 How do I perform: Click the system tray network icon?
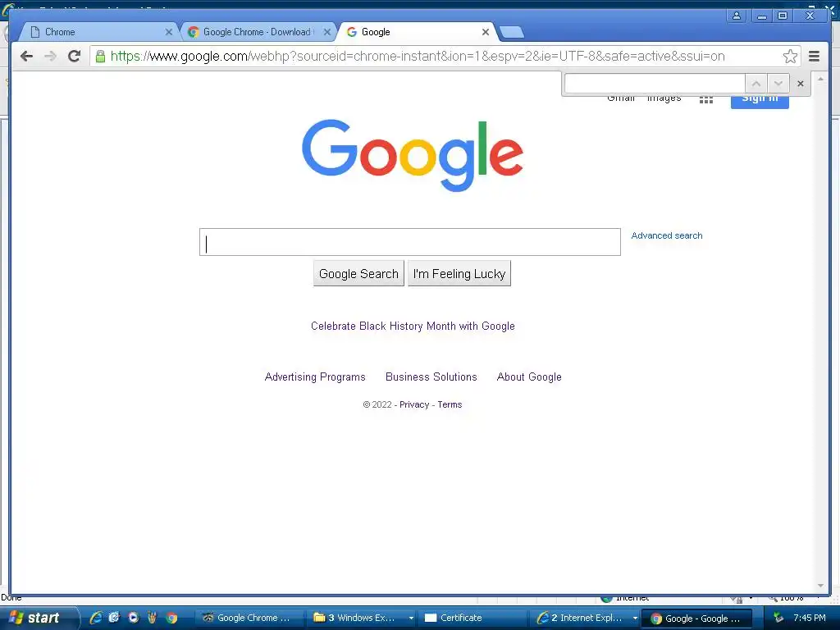(x=778, y=618)
